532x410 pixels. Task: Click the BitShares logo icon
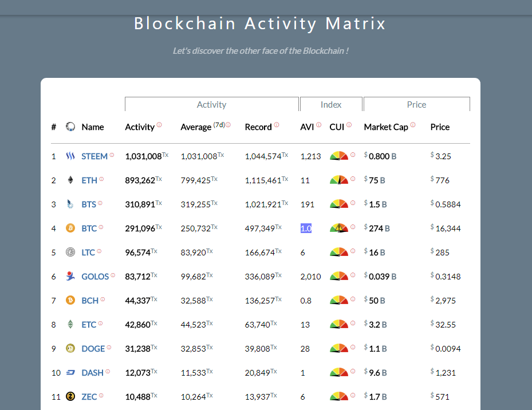(x=70, y=204)
